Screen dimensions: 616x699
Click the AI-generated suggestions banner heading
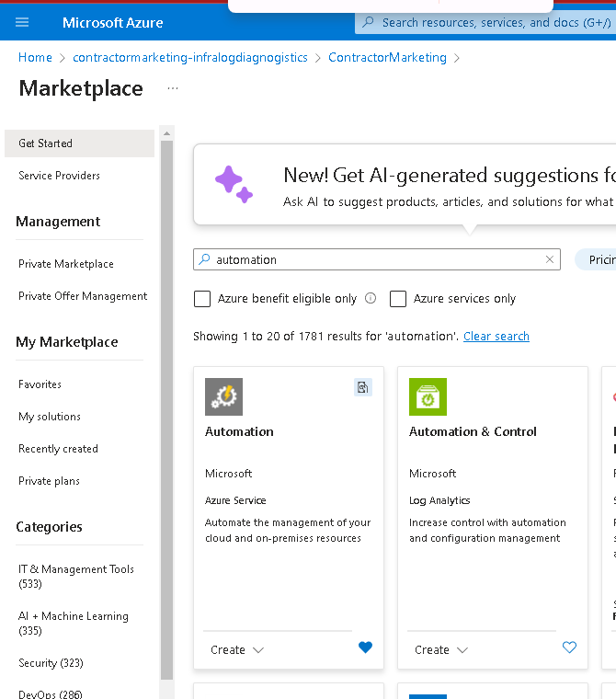[450, 175]
